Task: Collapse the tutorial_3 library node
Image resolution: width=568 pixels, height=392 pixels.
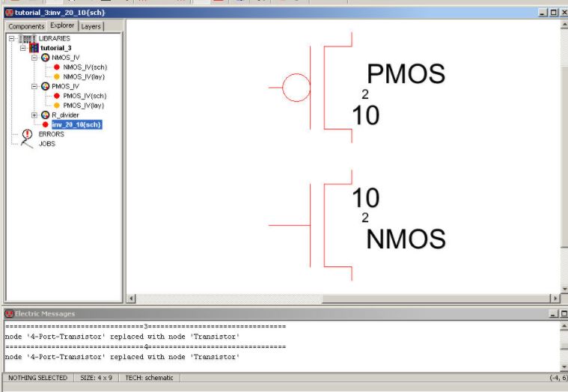Action: pyautogui.click(x=23, y=48)
